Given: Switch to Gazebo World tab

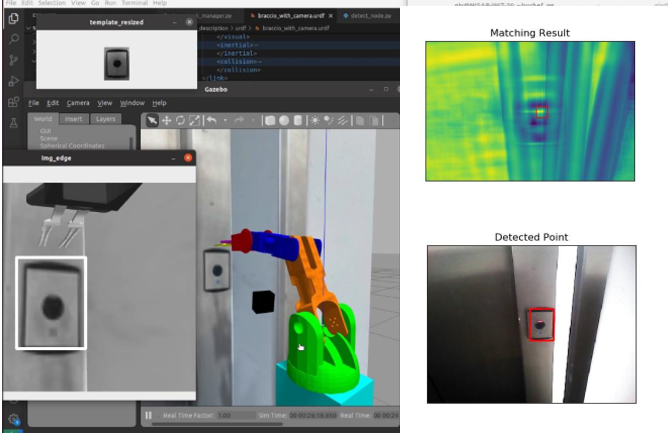Looking at the screenshot, I should point(43,119).
